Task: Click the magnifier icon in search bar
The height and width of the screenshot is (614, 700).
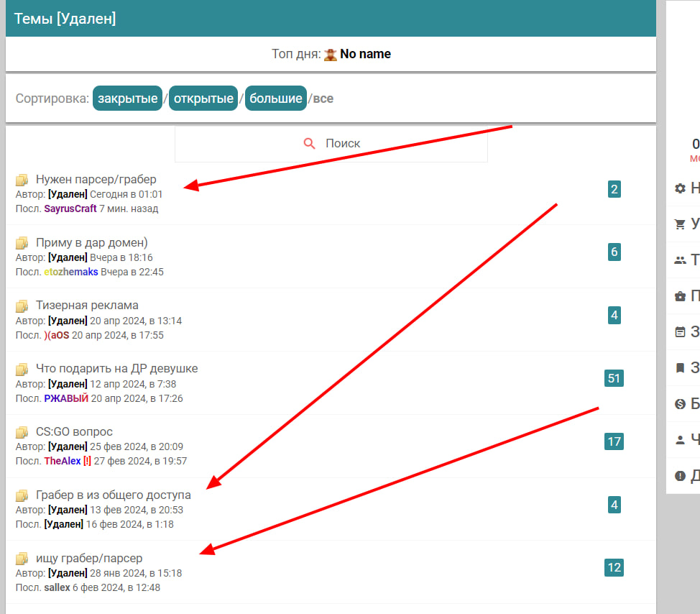Action: (310, 144)
